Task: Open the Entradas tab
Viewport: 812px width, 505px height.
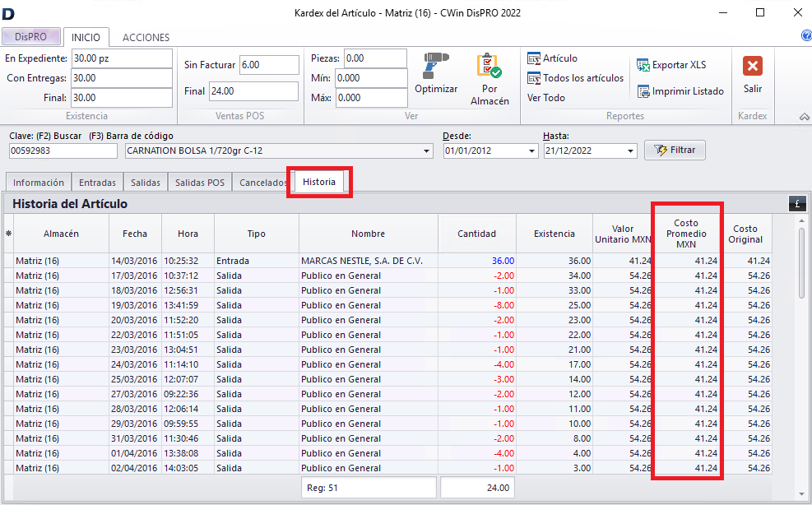Action: click(97, 183)
